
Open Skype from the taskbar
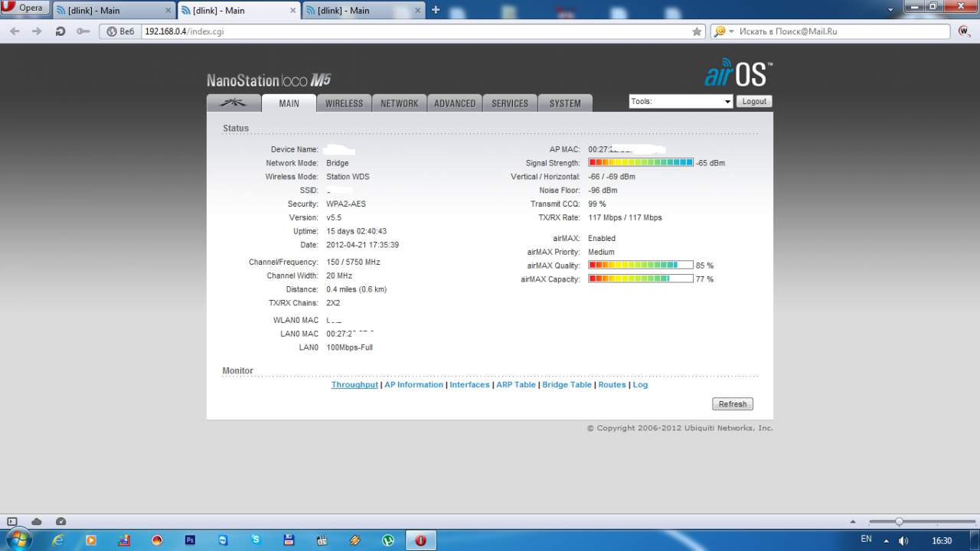(x=256, y=540)
